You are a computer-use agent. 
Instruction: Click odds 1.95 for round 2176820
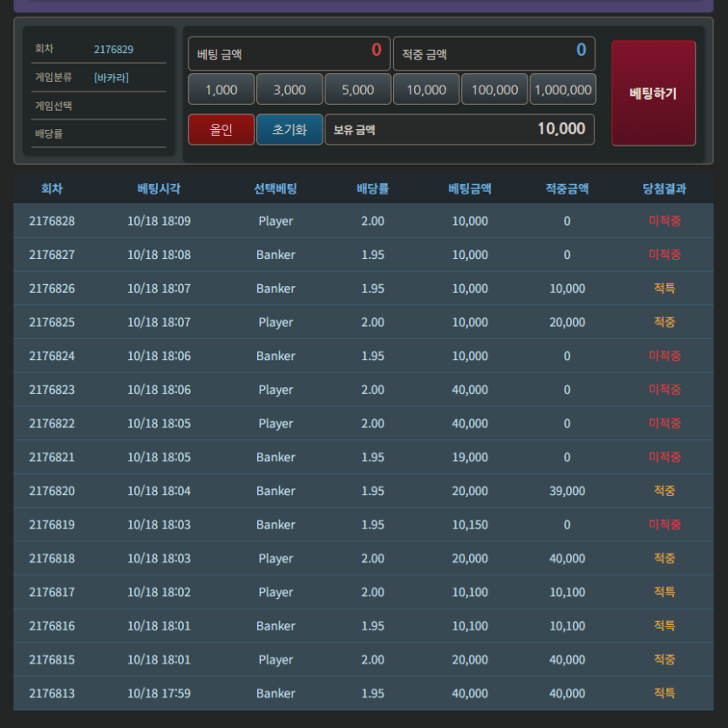click(373, 491)
